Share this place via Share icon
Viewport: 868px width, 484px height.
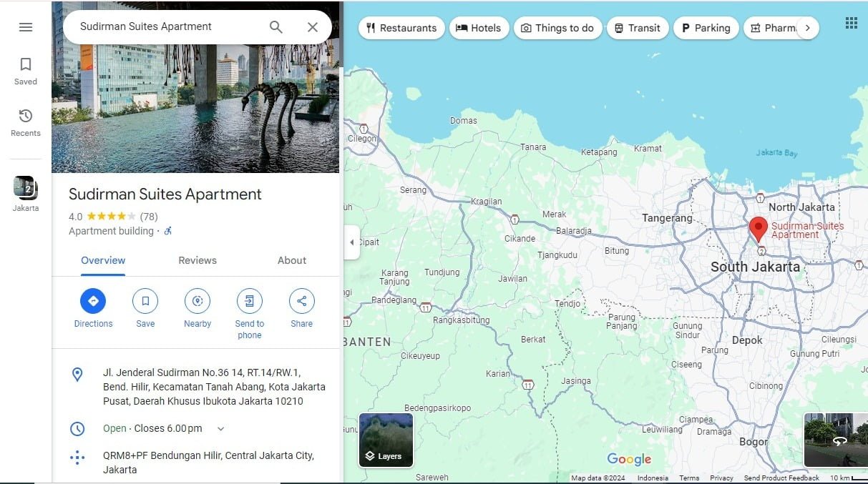pos(301,301)
